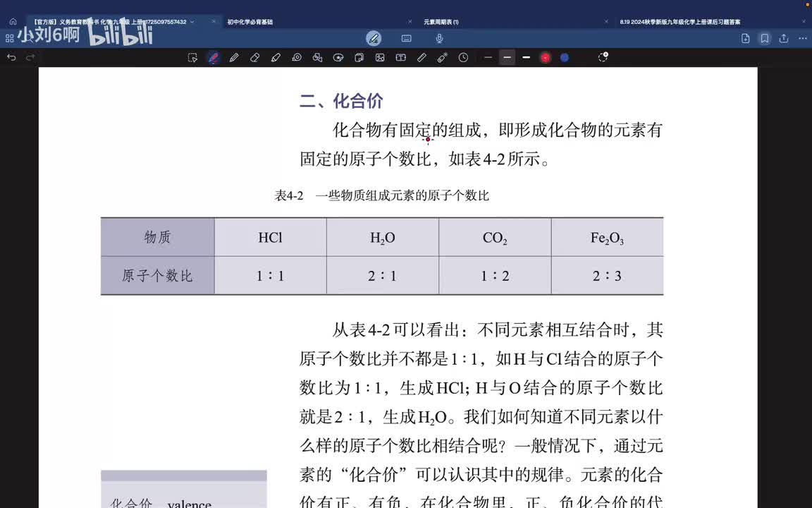Choose the blue pen color
The width and height of the screenshot is (812, 508).
pyautogui.click(x=565, y=58)
